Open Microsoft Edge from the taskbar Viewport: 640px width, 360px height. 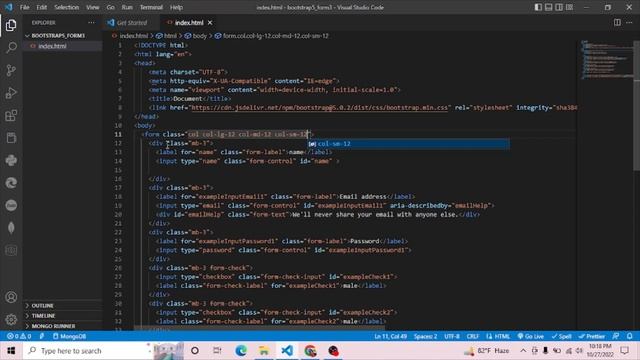(x=241, y=351)
